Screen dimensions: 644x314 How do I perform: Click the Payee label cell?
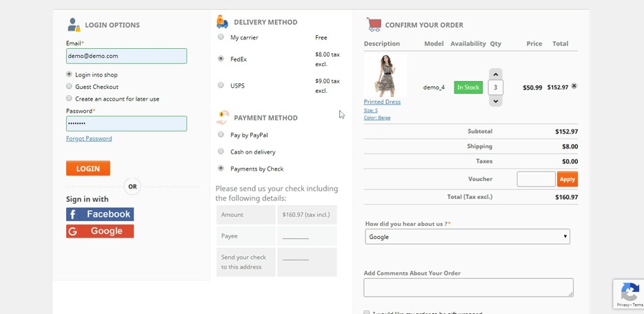point(245,236)
